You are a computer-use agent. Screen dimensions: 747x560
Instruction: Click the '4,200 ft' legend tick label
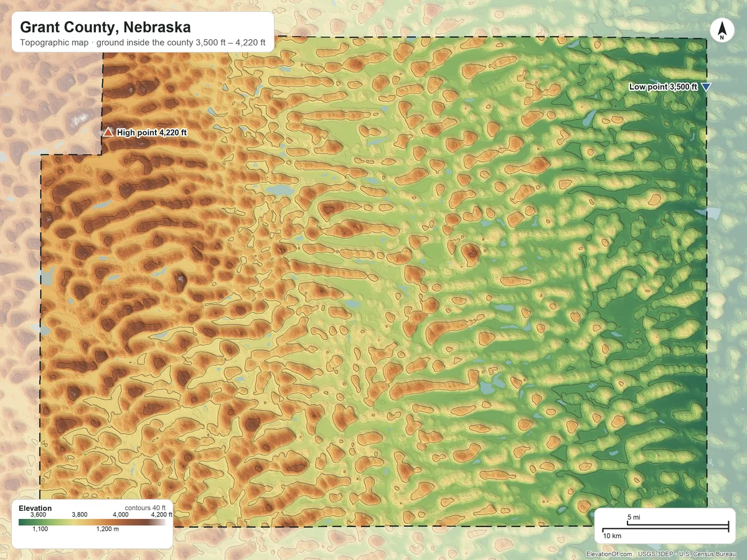(x=162, y=515)
